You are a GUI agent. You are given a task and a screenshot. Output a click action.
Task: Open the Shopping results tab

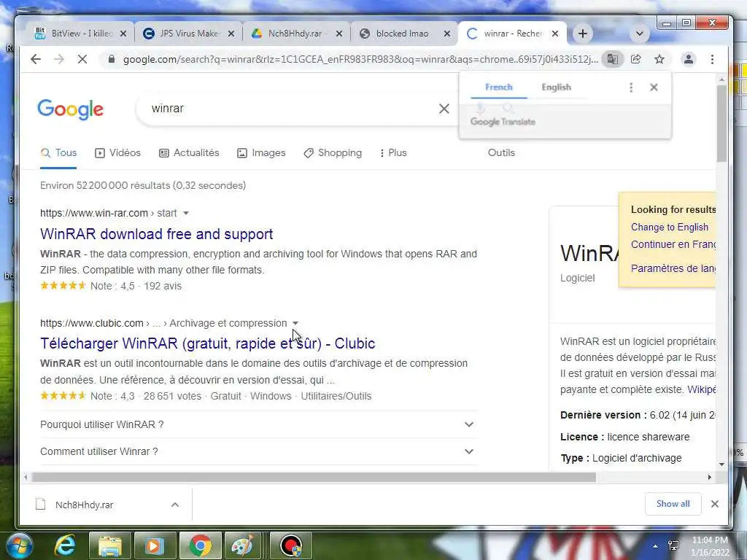point(333,153)
